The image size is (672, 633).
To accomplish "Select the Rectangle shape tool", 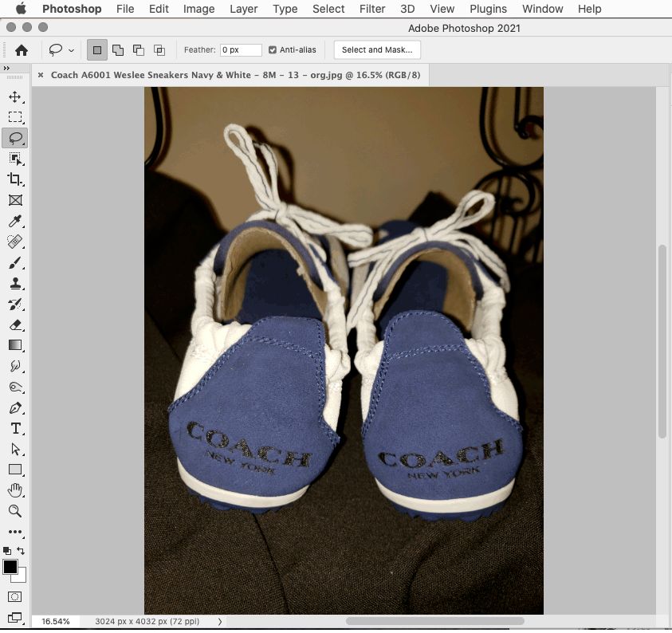I will coord(15,470).
